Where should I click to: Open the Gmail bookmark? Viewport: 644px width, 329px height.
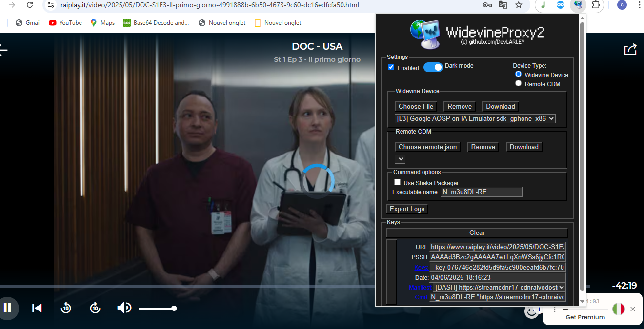(28, 23)
